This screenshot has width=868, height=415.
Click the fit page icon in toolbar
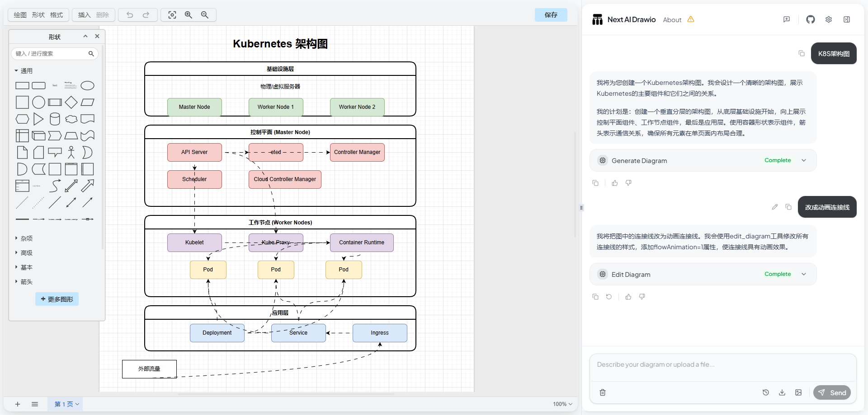pos(172,15)
